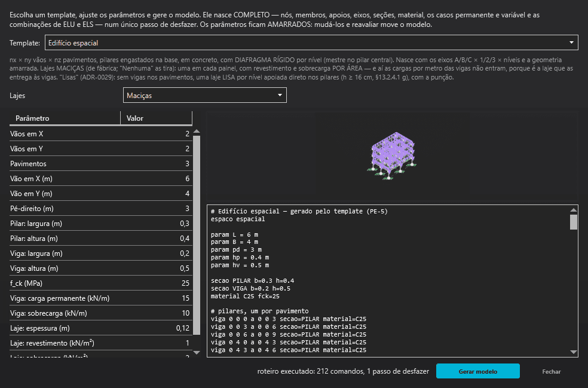588x388 pixels.
Task: Edit the Pilar: largura value 0,3
Action: click(157, 223)
